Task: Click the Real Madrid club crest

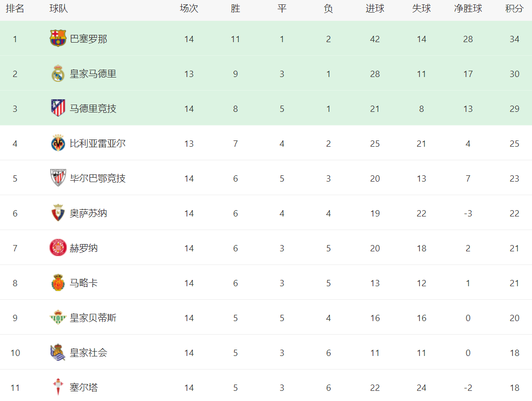Action: point(58,74)
